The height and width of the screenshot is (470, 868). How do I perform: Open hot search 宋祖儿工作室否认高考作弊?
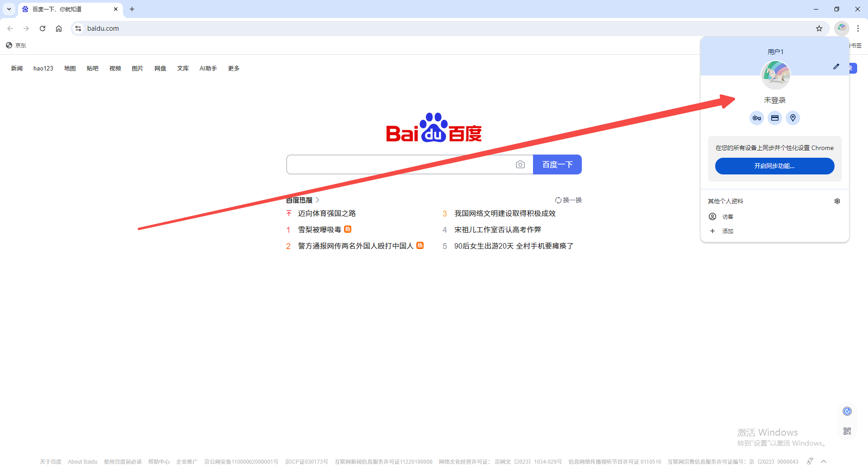point(498,230)
